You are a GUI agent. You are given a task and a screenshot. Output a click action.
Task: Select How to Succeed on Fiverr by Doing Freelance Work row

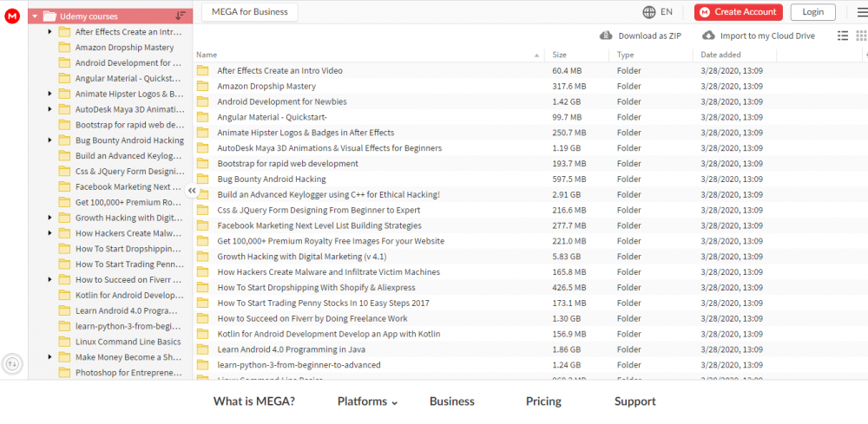click(529, 318)
